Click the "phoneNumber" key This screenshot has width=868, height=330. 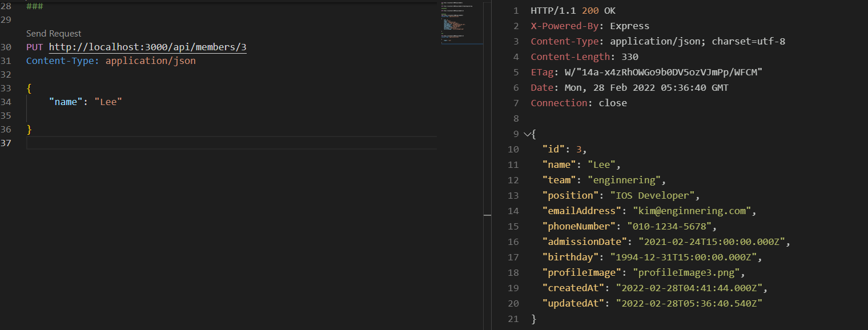point(579,227)
